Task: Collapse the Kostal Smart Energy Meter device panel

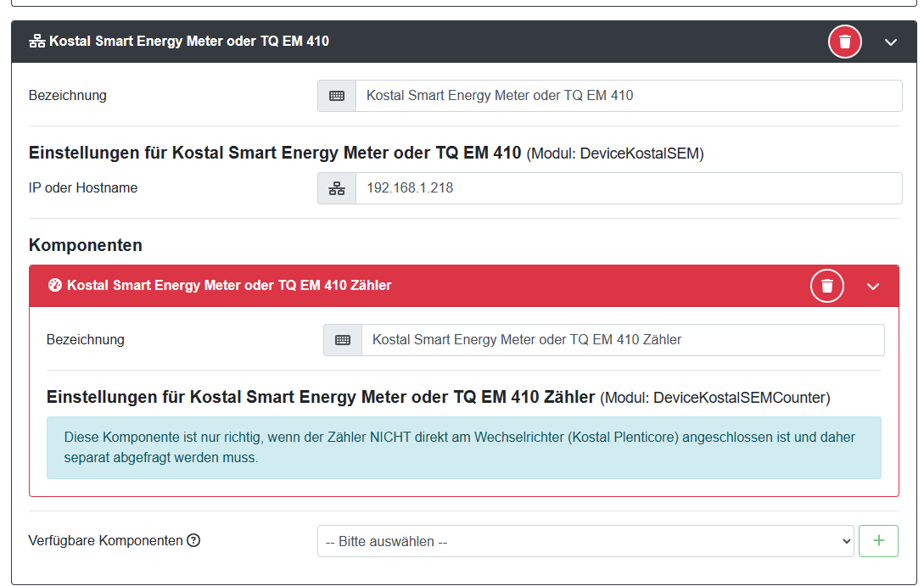Action: 890,42
